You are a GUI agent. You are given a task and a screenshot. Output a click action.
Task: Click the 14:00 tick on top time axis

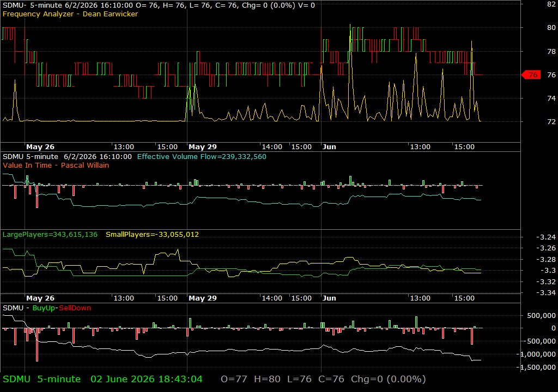(272, 146)
